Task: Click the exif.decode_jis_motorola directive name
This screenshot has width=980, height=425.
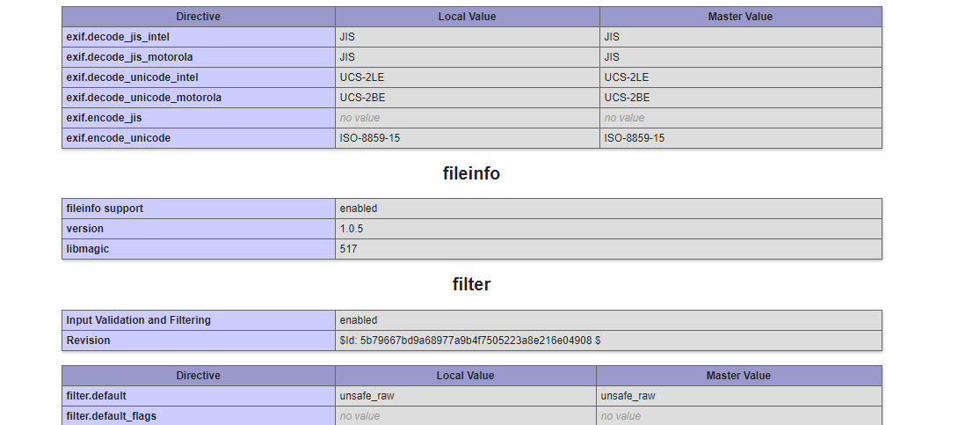Action: tap(129, 57)
